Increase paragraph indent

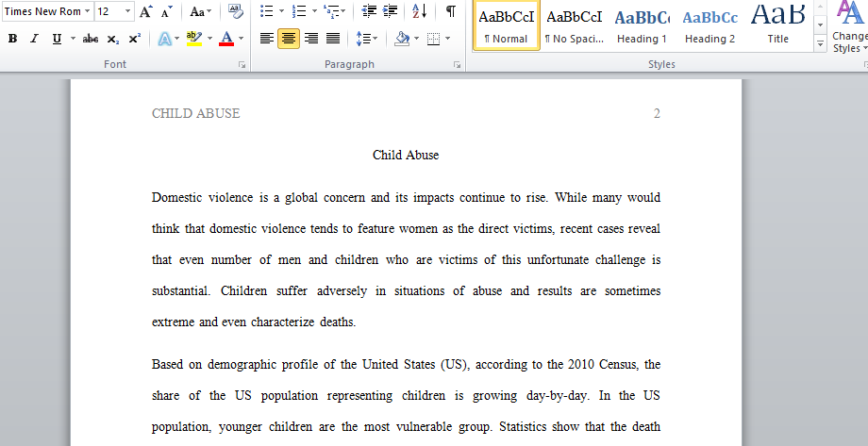(x=391, y=11)
